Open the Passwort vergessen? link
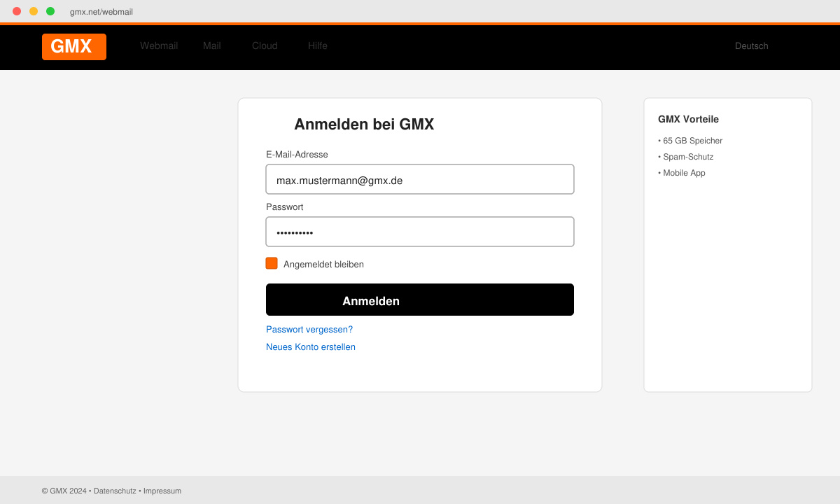 click(309, 330)
